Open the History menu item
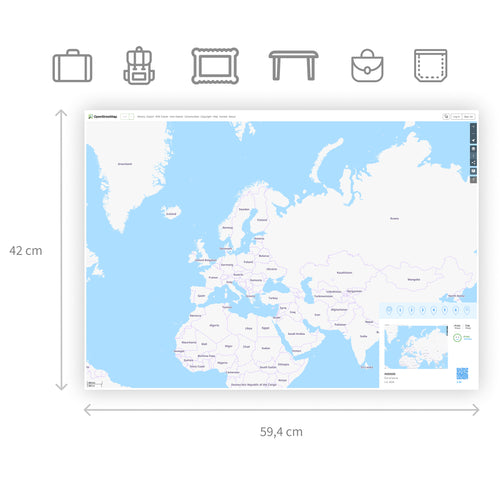 (141, 117)
